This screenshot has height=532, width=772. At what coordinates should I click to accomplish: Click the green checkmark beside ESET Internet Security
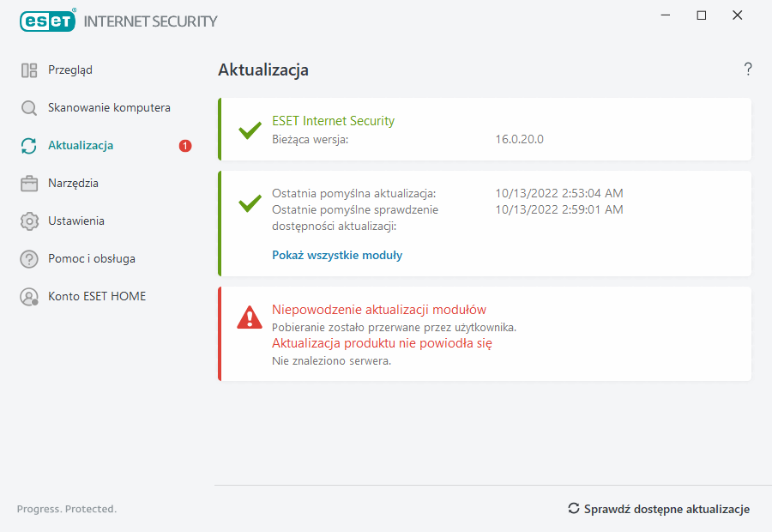(x=250, y=130)
